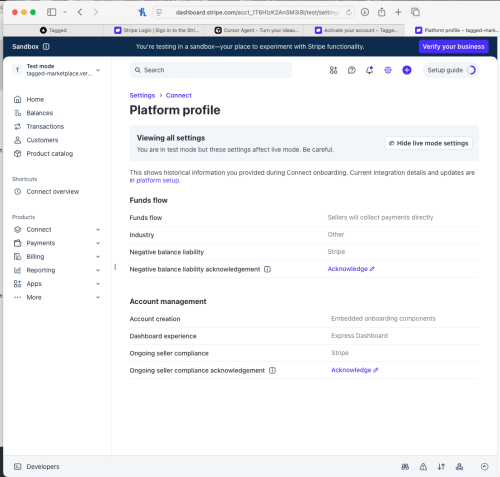Open the apps grid icon in header
Image resolution: width=500 pixels, height=477 pixels.
pyautogui.click(x=333, y=70)
